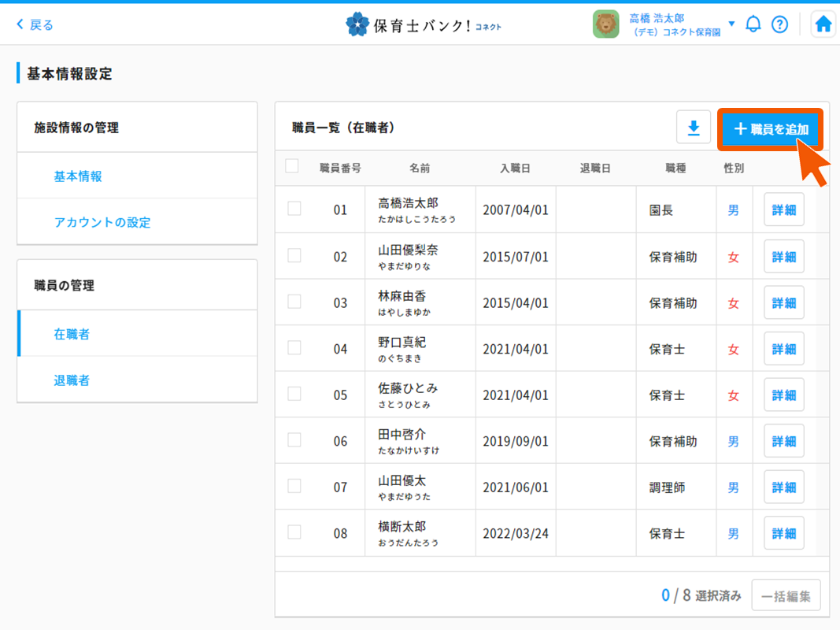Screen dimensions: 840x630
Task: Click the home icon in header
Action: tap(823, 24)
